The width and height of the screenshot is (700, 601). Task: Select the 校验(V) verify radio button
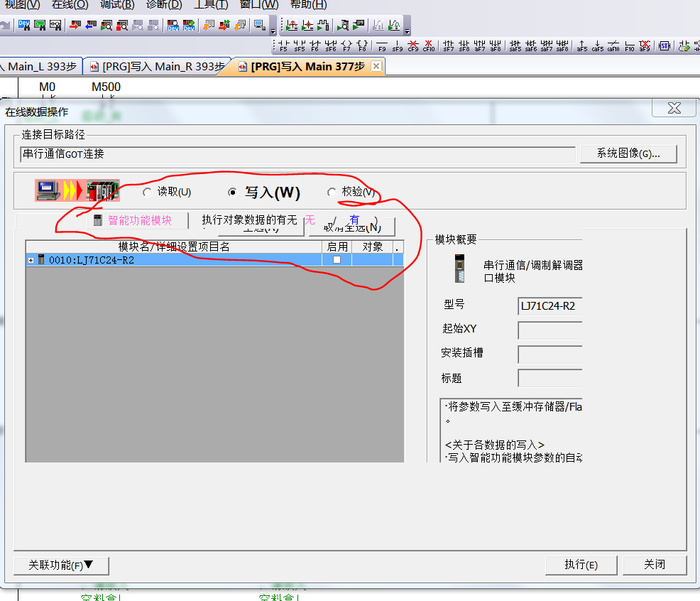tap(332, 193)
